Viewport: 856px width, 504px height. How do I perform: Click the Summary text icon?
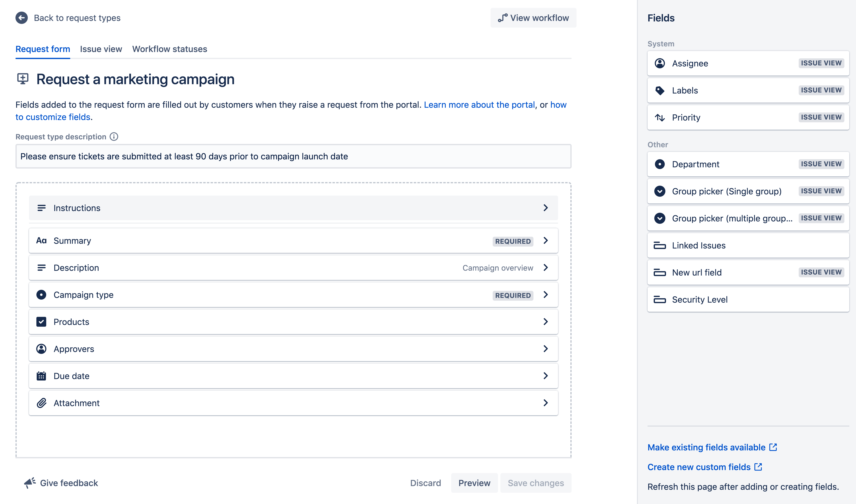pyautogui.click(x=41, y=240)
